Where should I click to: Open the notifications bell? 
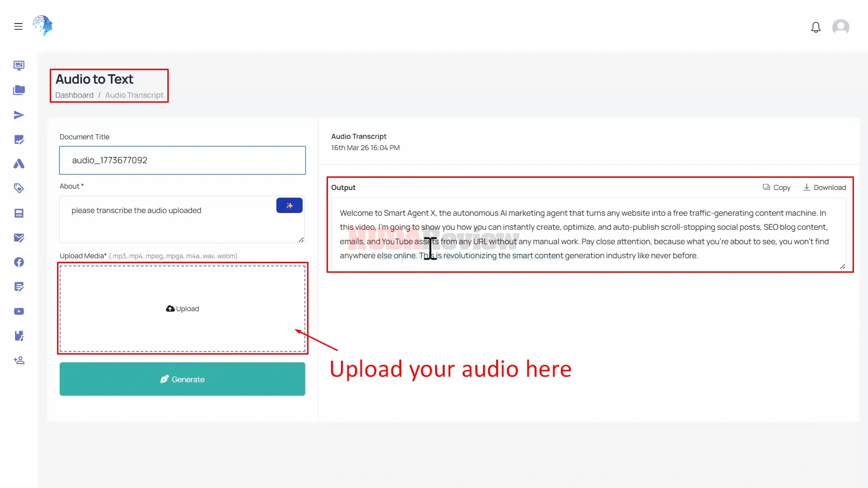point(816,28)
